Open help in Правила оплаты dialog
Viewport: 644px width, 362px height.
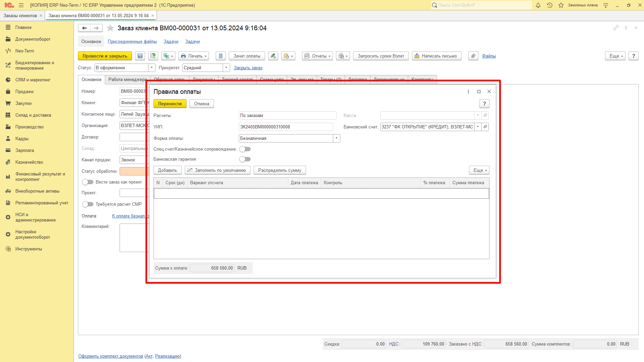point(484,104)
